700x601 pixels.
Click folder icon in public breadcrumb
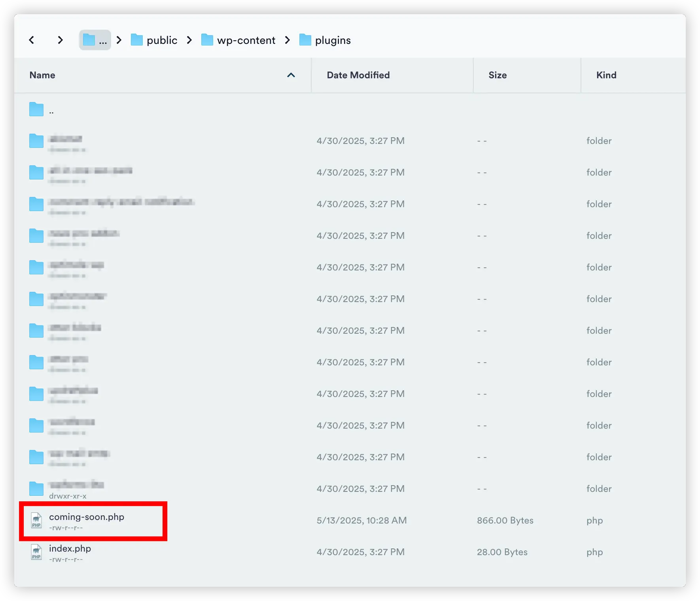[x=137, y=40]
